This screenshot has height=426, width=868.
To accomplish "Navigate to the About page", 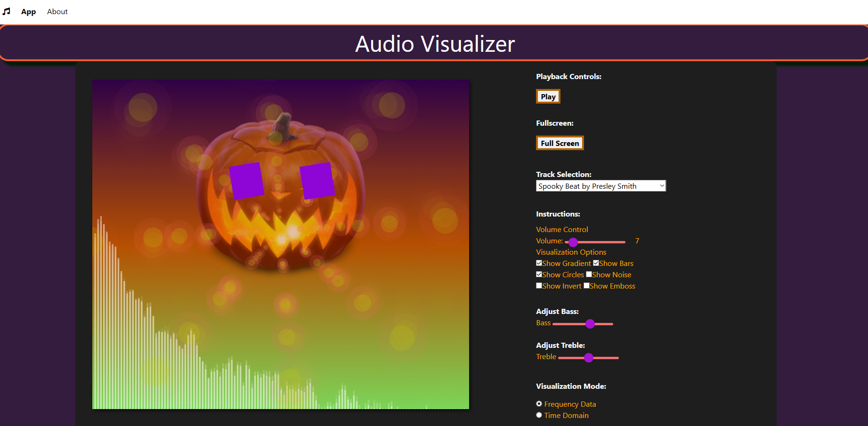I will pos(57,11).
